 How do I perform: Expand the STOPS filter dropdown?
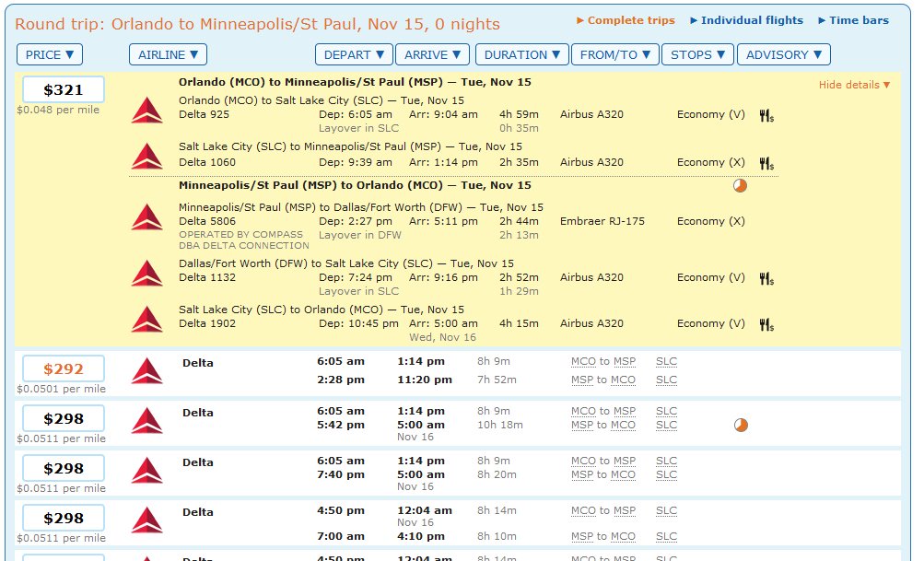697,54
